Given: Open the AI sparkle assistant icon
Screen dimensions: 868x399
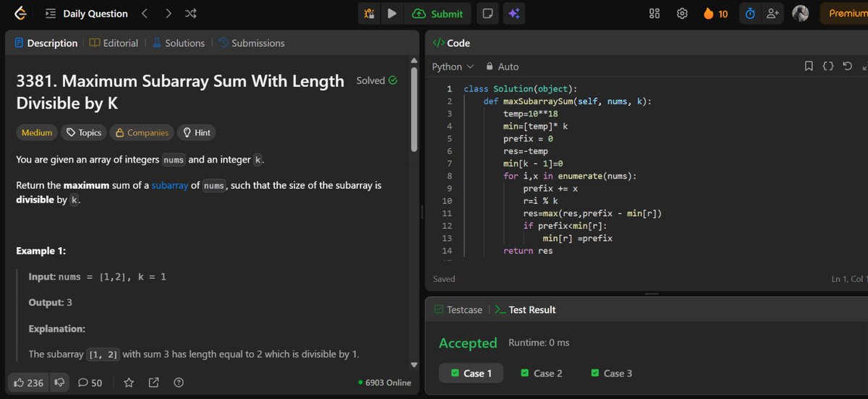Looking at the screenshot, I should click(x=514, y=13).
